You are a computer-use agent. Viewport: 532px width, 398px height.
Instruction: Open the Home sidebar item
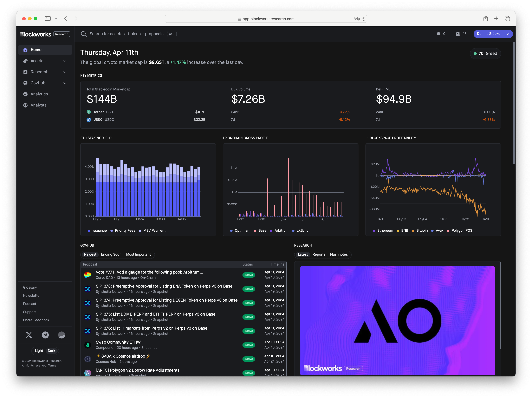coord(45,50)
